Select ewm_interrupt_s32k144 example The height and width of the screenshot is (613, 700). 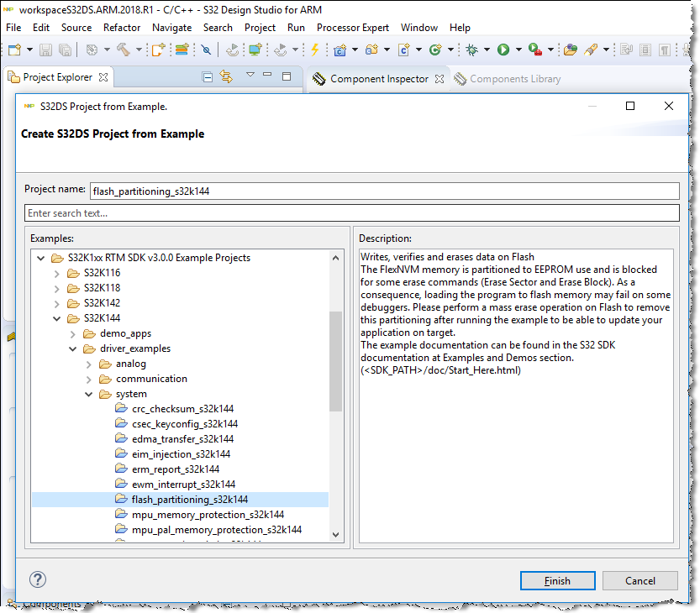coord(183,485)
